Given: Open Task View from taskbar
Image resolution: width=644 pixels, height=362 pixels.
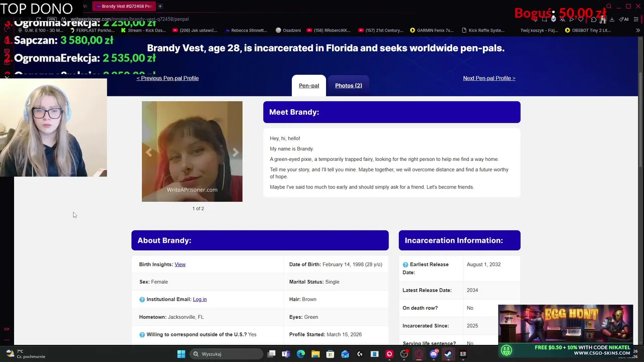Looking at the screenshot, I should coord(271,354).
